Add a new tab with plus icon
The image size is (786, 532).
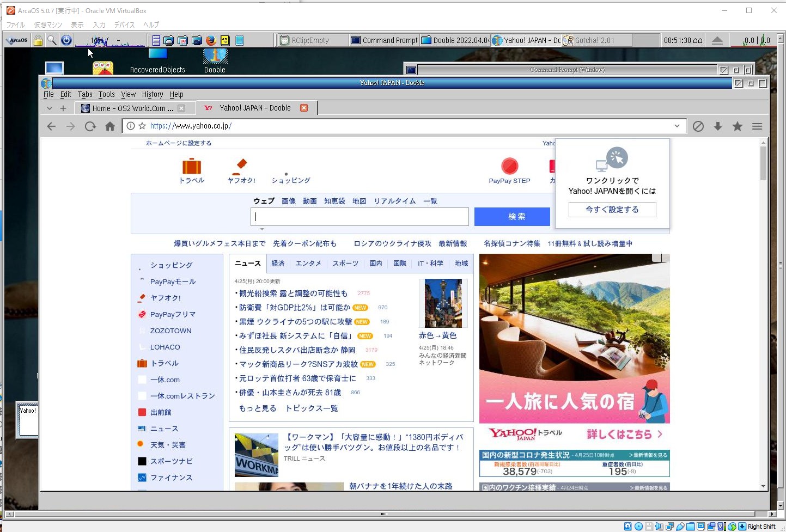pyautogui.click(x=63, y=108)
